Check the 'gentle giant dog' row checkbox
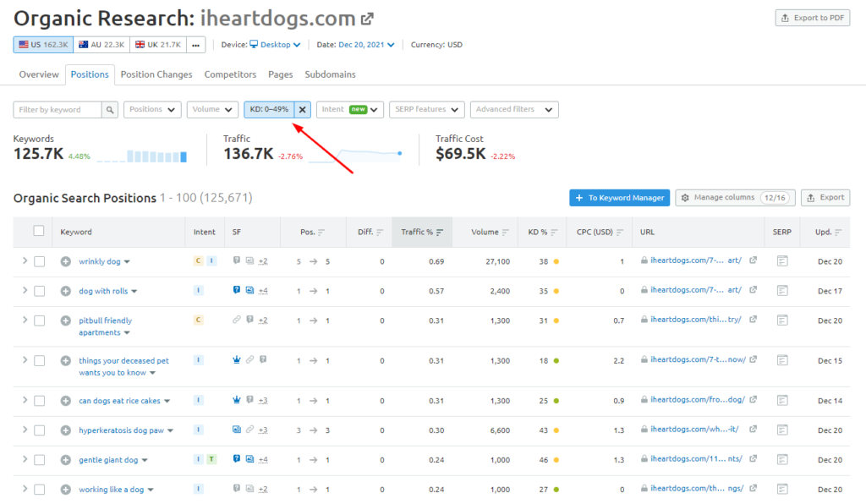Screen dimensions: 866x504 (39, 460)
